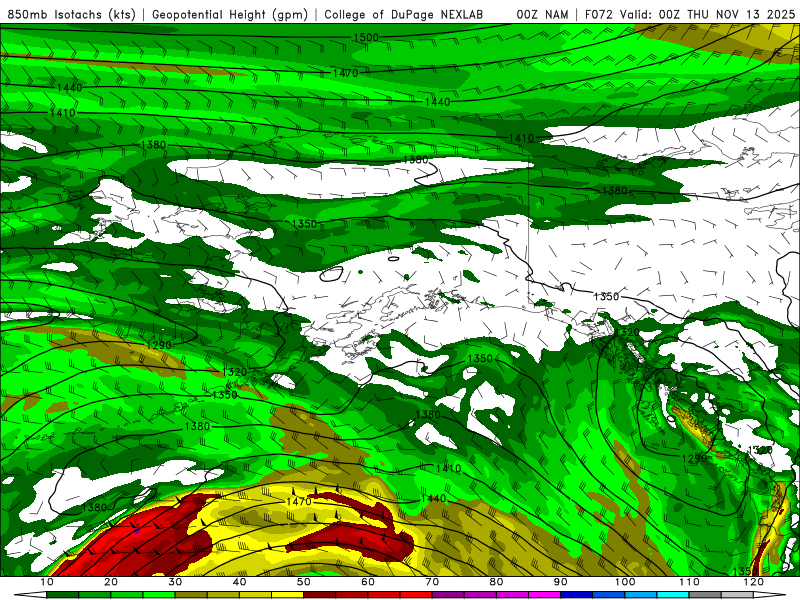Screen dimensions: 800x600
Task: Click color scale tick label 120
Action: [753, 582]
